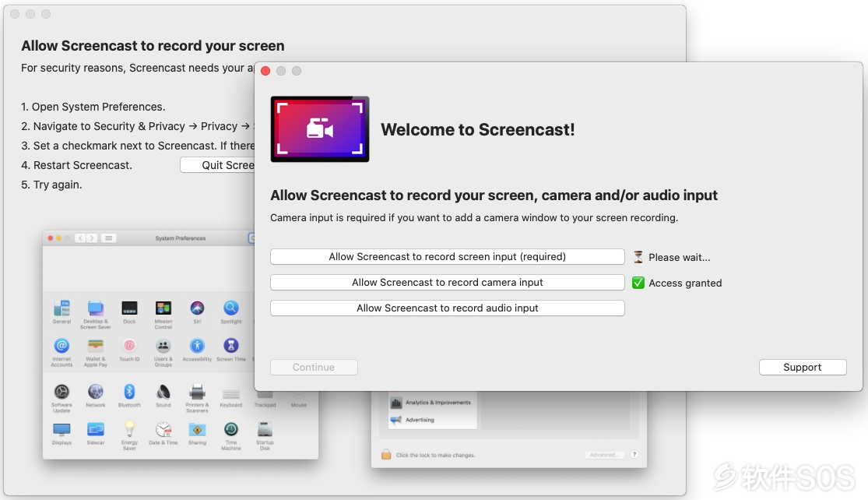
Task: Click the padlock icon in Privacy illustration
Action: [386, 455]
